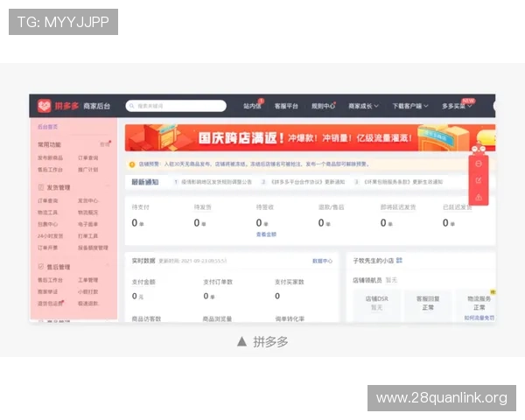Click the 查看金额 link under 待签收

pos(266,234)
